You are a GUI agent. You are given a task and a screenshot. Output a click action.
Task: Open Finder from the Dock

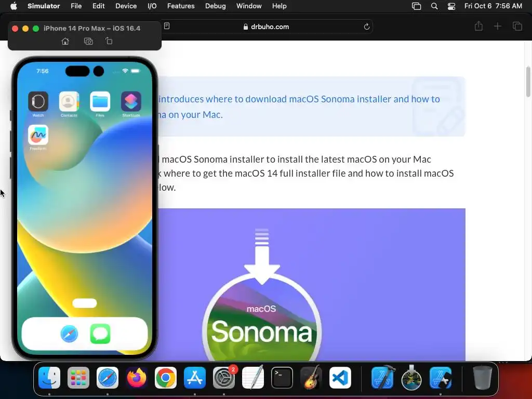pos(49,378)
